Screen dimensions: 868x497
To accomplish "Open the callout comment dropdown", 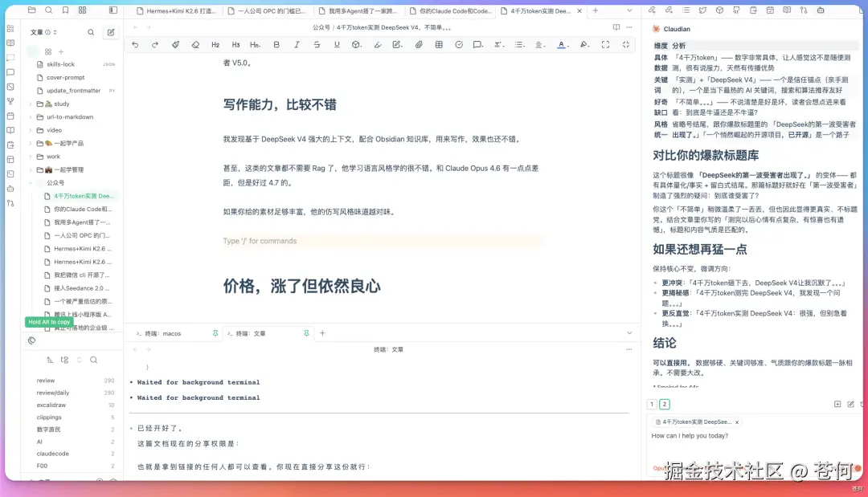I will (x=477, y=45).
